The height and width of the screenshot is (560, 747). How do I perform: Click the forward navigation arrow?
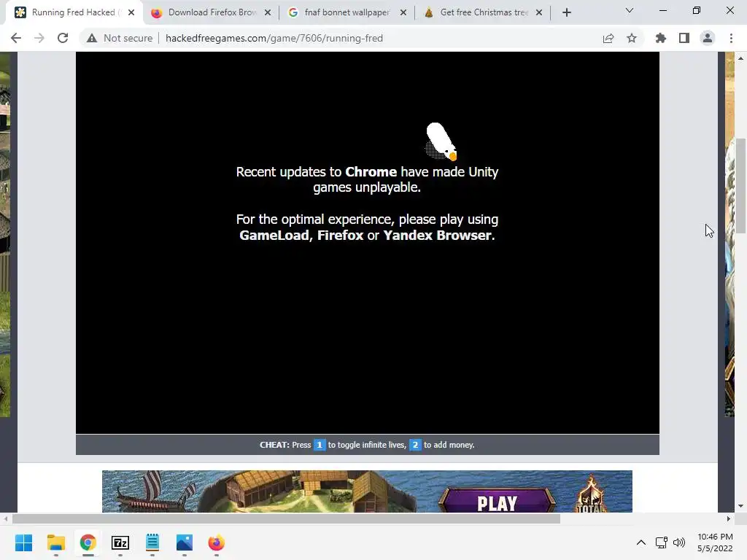(39, 38)
